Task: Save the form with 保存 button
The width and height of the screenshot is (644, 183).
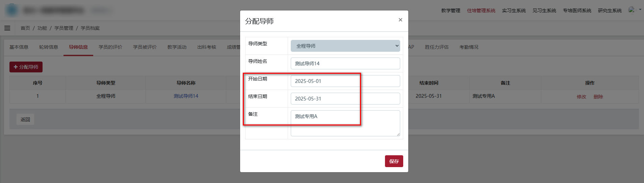Action: (x=394, y=161)
